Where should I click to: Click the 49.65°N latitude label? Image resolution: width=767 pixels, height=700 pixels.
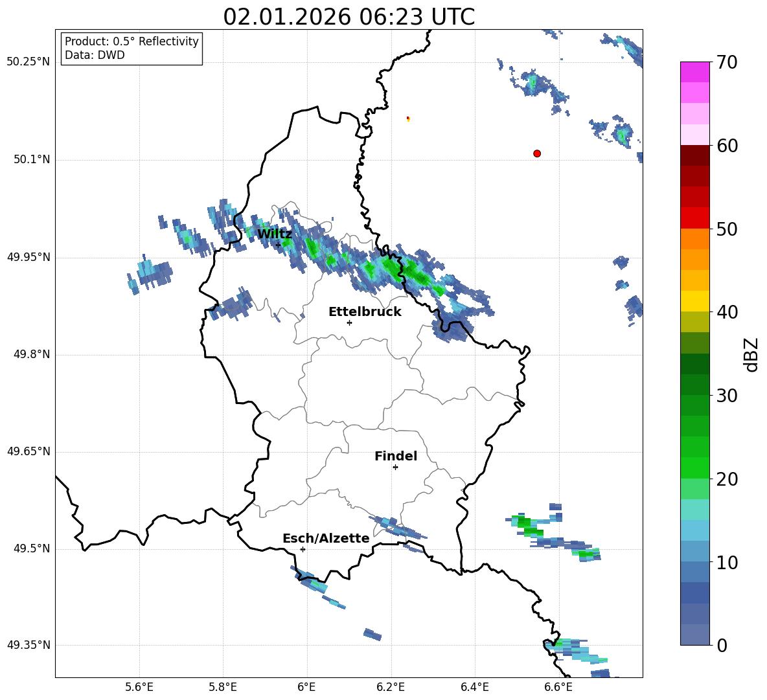click(x=29, y=451)
